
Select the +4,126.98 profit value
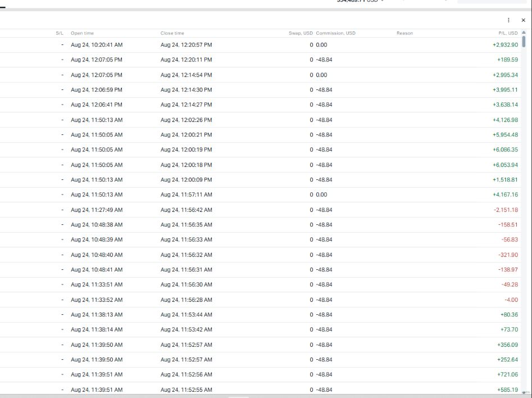tap(505, 120)
